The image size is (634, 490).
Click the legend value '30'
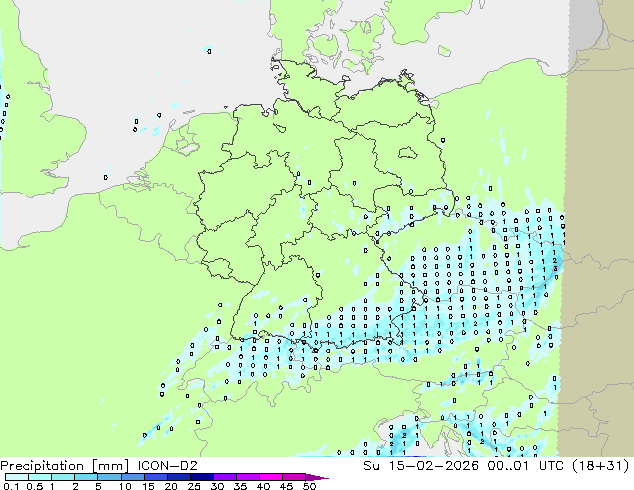(x=217, y=486)
